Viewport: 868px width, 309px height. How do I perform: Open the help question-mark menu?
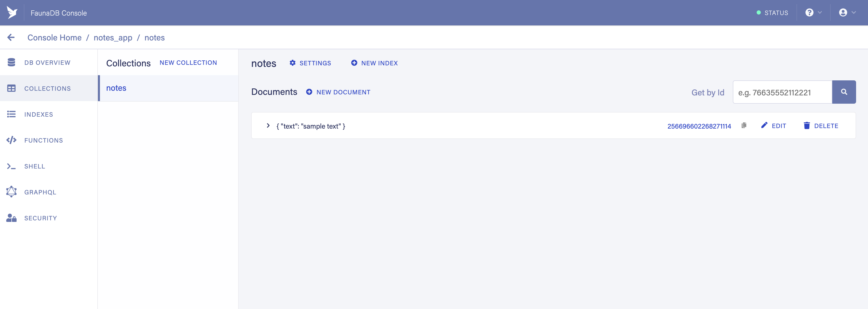pyautogui.click(x=813, y=12)
